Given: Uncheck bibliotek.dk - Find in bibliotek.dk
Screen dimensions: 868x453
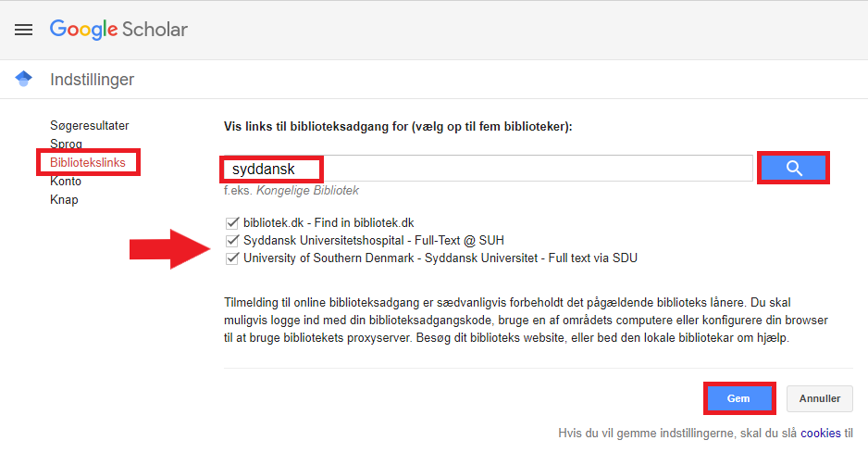Looking at the screenshot, I should pos(232,223).
